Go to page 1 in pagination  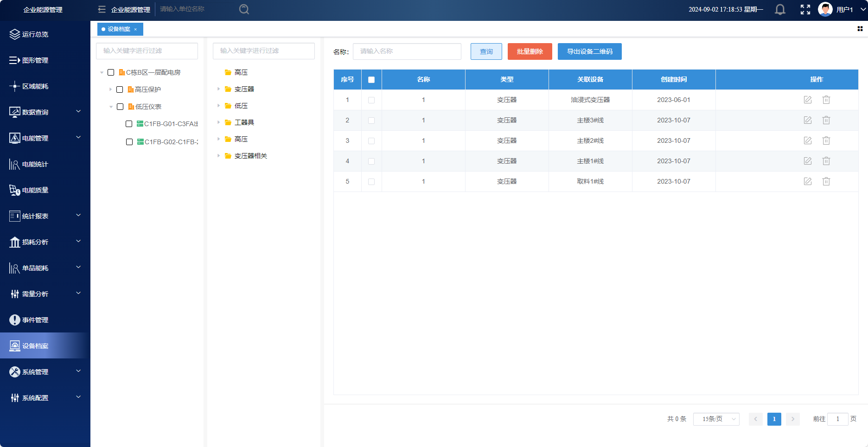coord(774,419)
